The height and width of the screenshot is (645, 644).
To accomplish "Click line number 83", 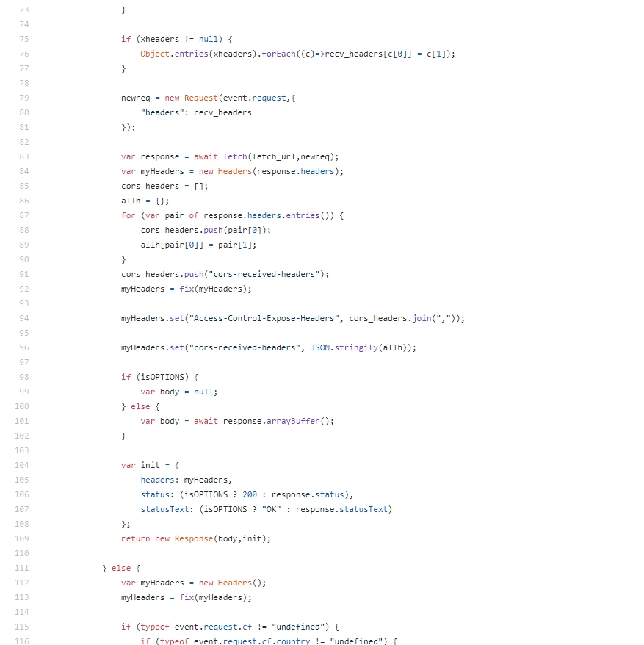I will [23, 156].
